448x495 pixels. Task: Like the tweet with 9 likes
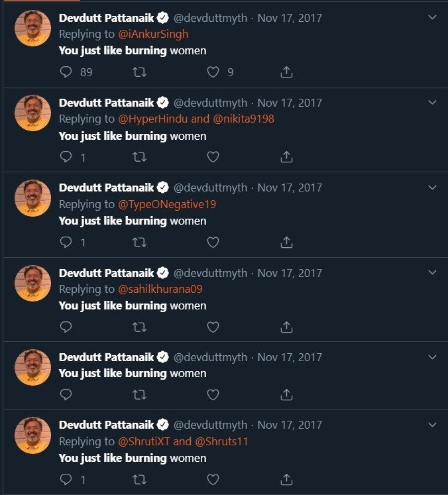click(213, 72)
